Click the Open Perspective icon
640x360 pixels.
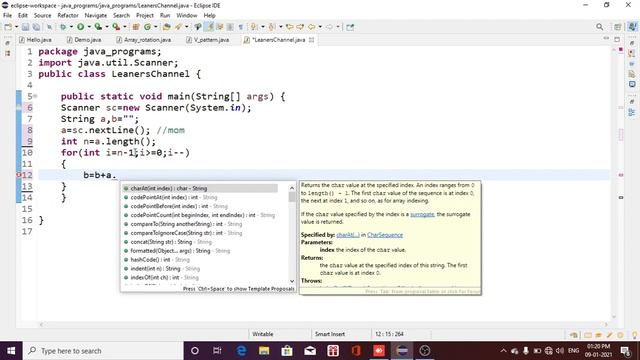tap(618, 27)
